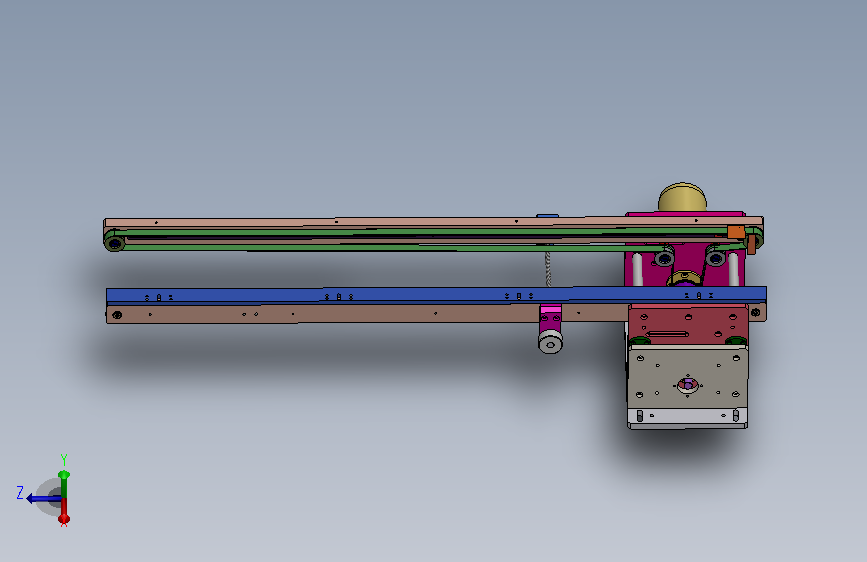Select the yellow dome cap on top
The image size is (867, 562).
tap(682, 197)
